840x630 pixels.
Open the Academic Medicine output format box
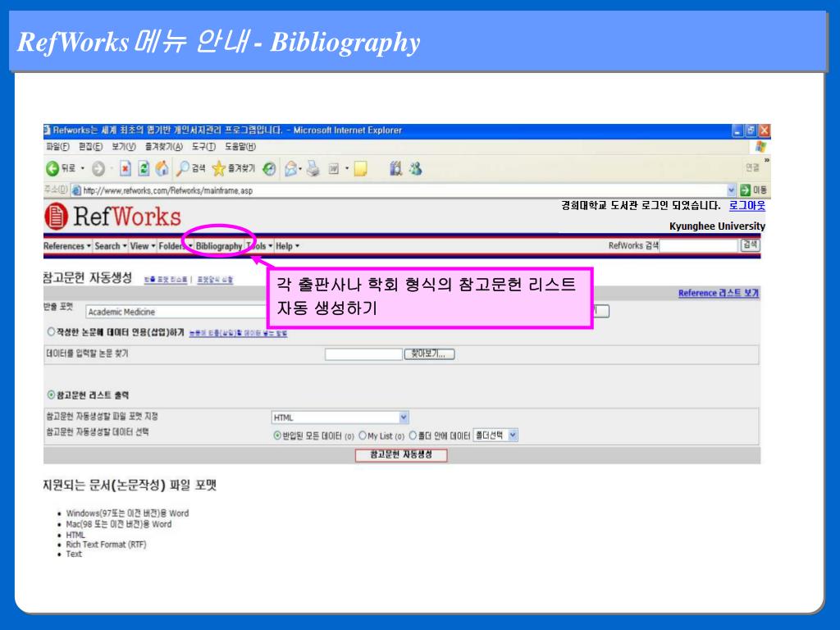pyautogui.click(x=177, y=312)
